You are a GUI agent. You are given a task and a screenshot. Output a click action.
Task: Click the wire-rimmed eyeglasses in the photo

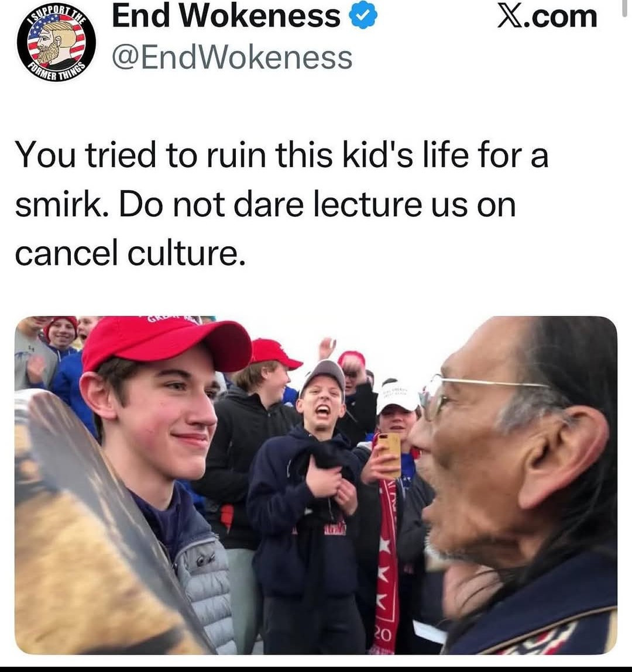(x=476, y=397)
